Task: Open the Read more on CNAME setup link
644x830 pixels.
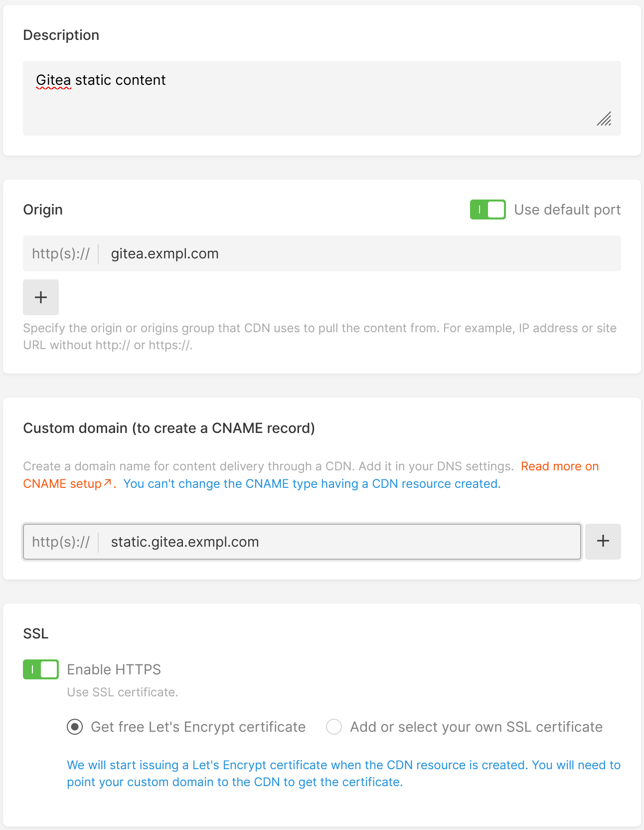Action: click(559, 466)
